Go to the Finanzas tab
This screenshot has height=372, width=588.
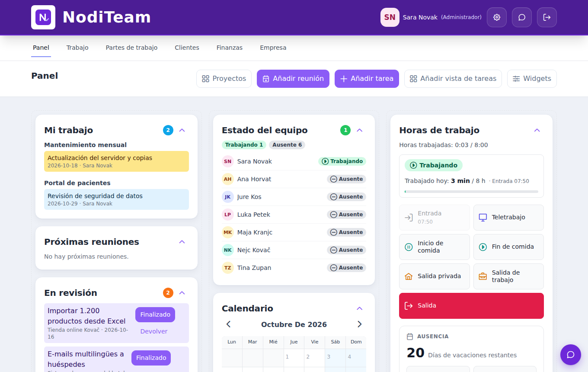click(230, 48)
